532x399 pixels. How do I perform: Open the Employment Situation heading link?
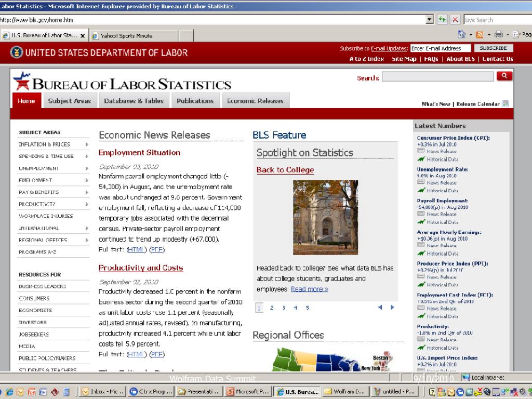coord(139,153)
